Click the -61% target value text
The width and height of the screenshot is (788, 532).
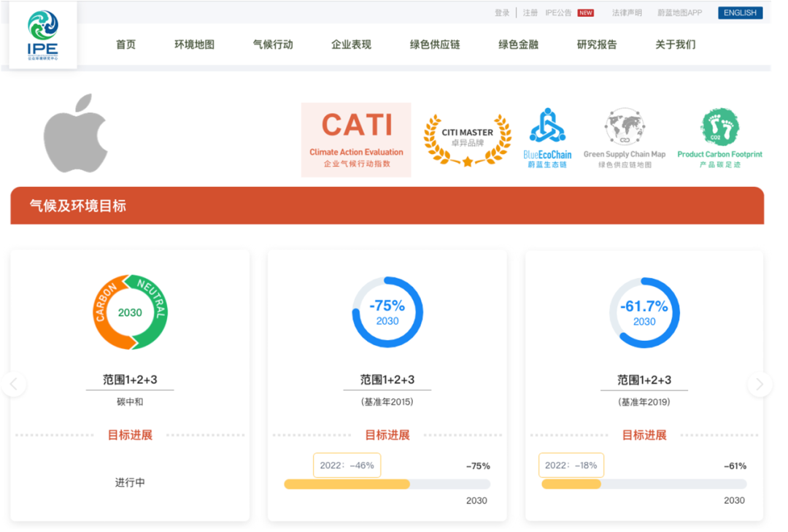point(735,466)
